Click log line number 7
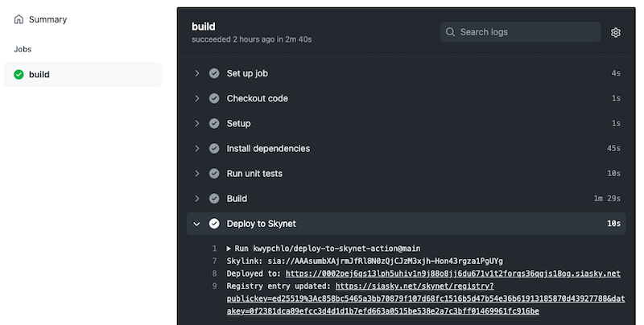The image size is (644, 325). point(214,261)
